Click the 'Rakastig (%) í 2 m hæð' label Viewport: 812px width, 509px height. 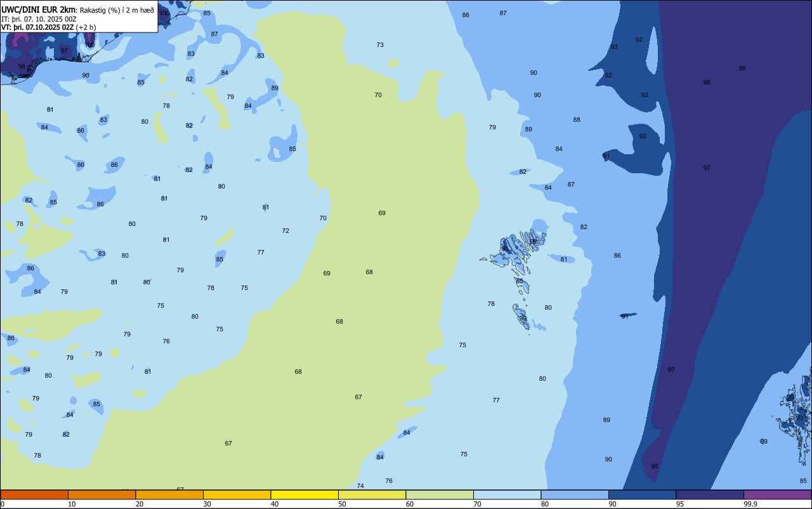pos(116,10)
